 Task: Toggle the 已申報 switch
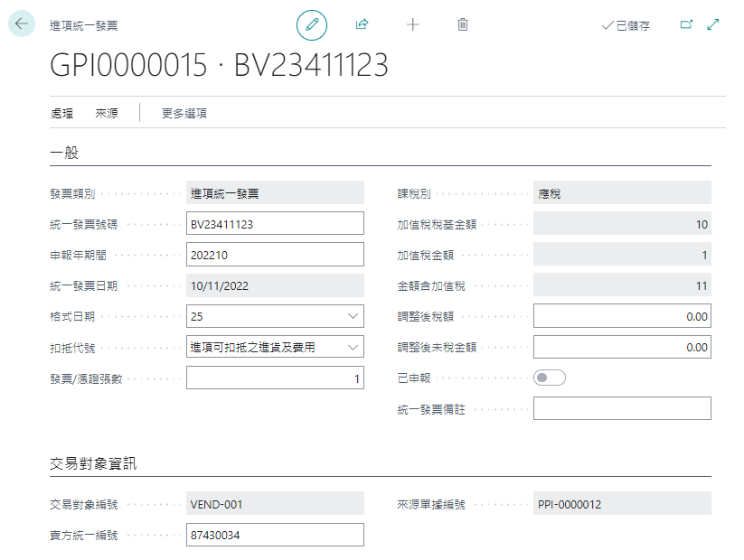click(549, 378)
